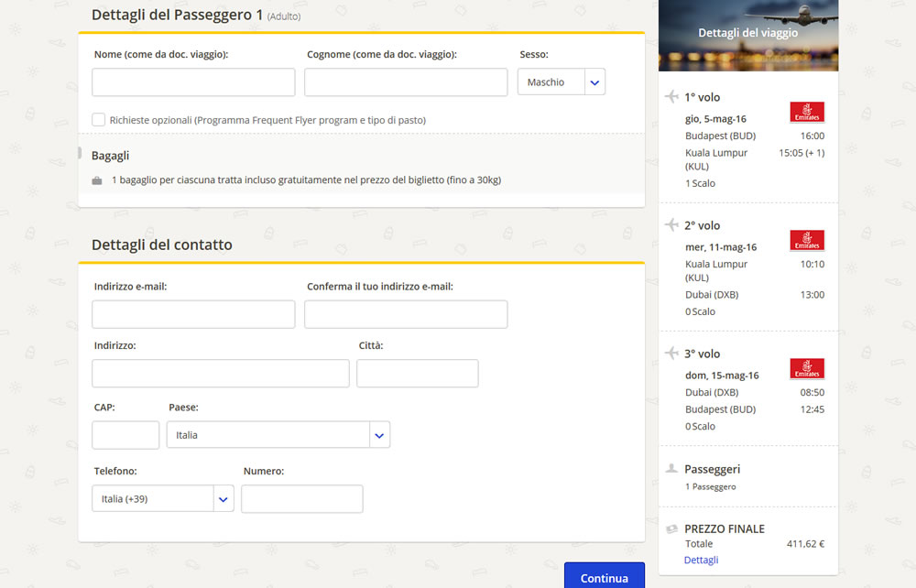Click the airplane icon beside 3° volo
The width and height of the screenshot is (916, 588).
coord(671,354)
